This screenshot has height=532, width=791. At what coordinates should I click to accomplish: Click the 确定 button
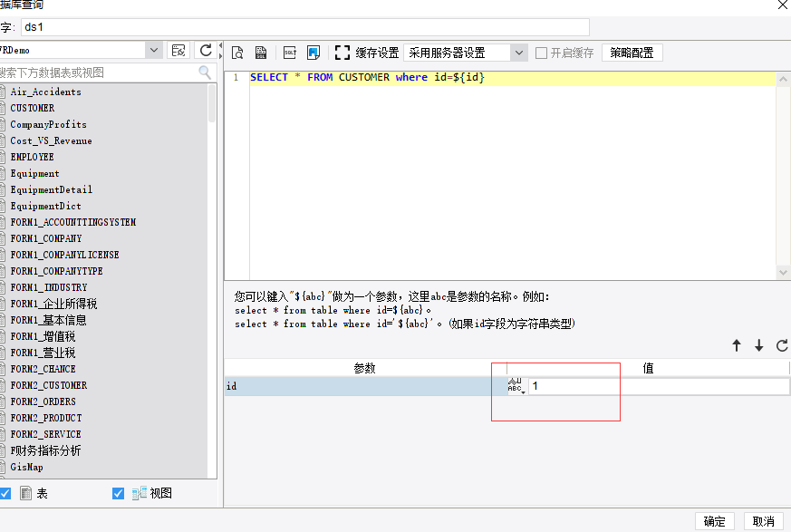click(714, 521)
